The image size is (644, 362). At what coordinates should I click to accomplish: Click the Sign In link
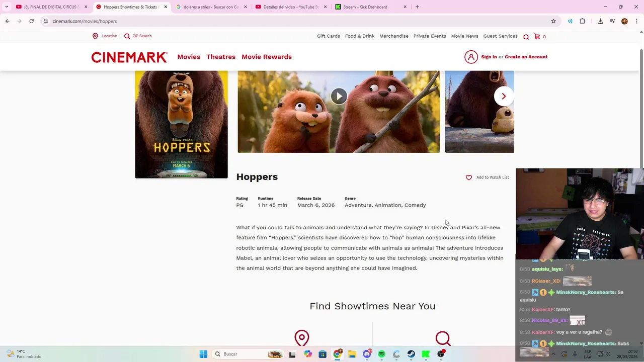(x=489, y=57)
